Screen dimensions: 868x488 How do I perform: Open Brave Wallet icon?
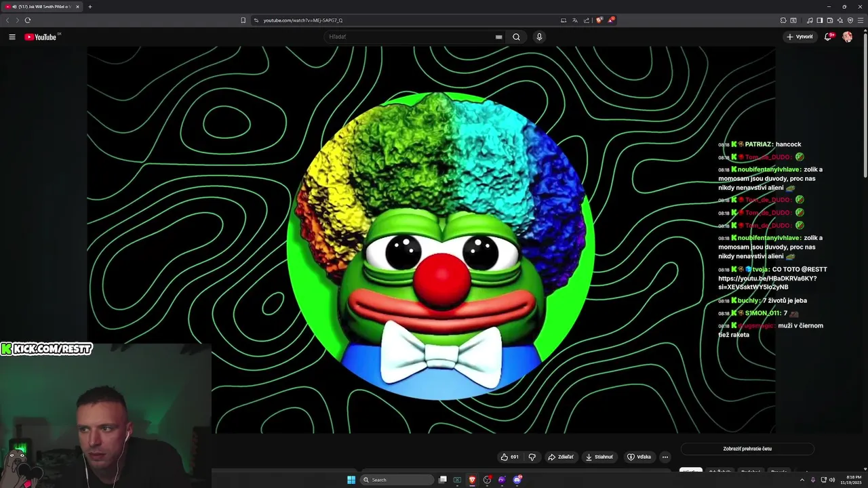pos(830,20)
